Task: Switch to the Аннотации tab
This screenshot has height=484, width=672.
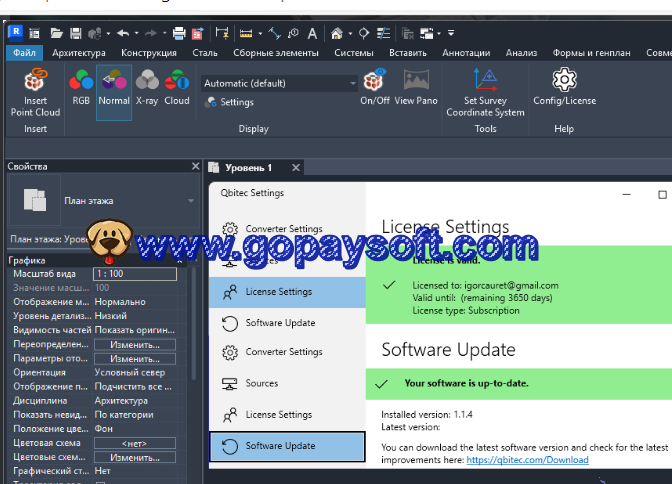Action: pos(466,53)
